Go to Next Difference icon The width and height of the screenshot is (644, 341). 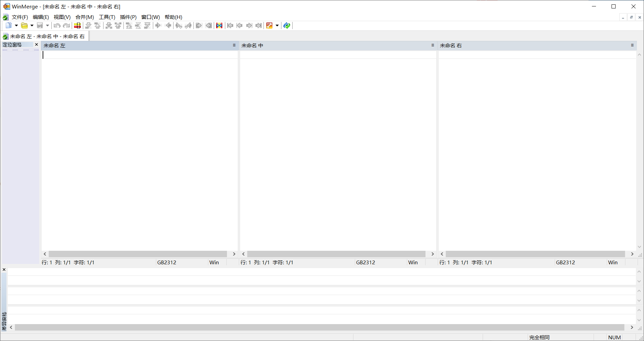[x=88, y=25]
